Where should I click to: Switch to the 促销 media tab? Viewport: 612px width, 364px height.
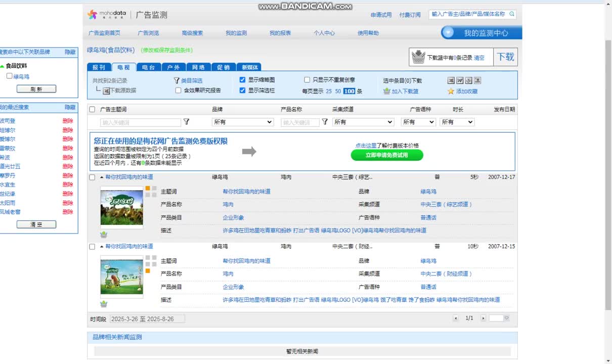(x=224, y=67)
